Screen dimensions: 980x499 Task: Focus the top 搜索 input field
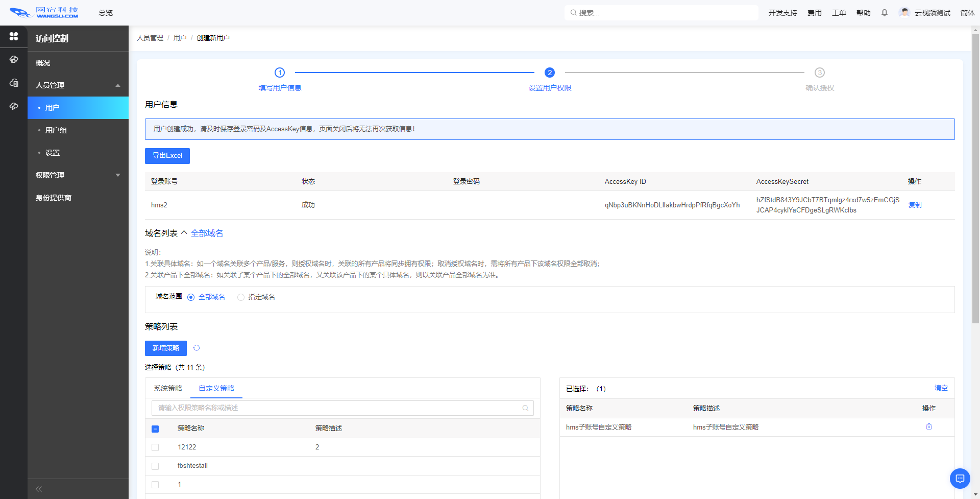pyautogui.click(x=661, y=13)
